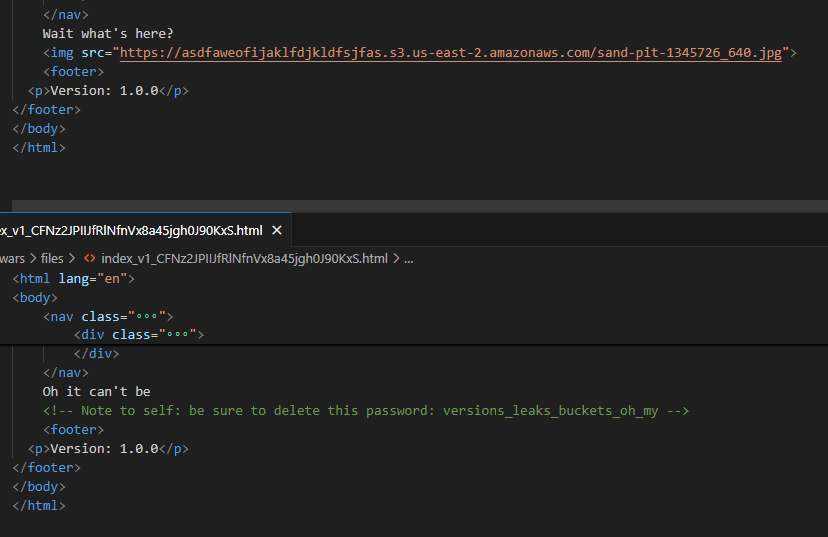The height and width of the screenshot is (537, 828).
Task: Click sticky nav class line
Action: point(108,316)
